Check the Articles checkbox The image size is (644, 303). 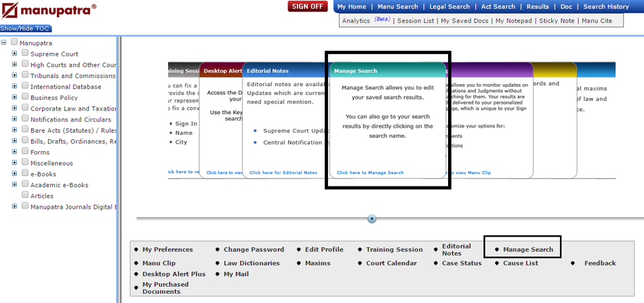[25, 195]
